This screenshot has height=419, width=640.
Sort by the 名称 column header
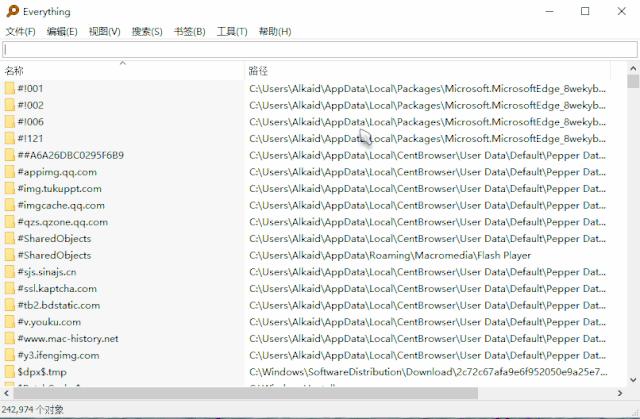pyautogui.click(x=122, y=71)
